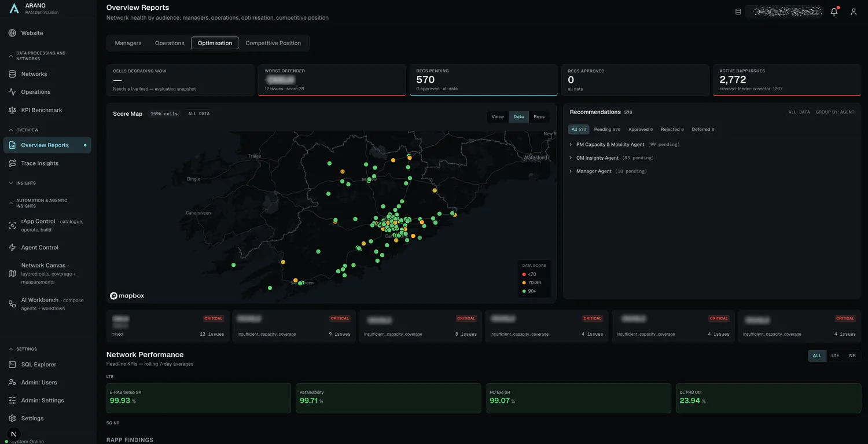Switch to Competitive Position tab
The image size is (868, 444).
tap(273, 43)
